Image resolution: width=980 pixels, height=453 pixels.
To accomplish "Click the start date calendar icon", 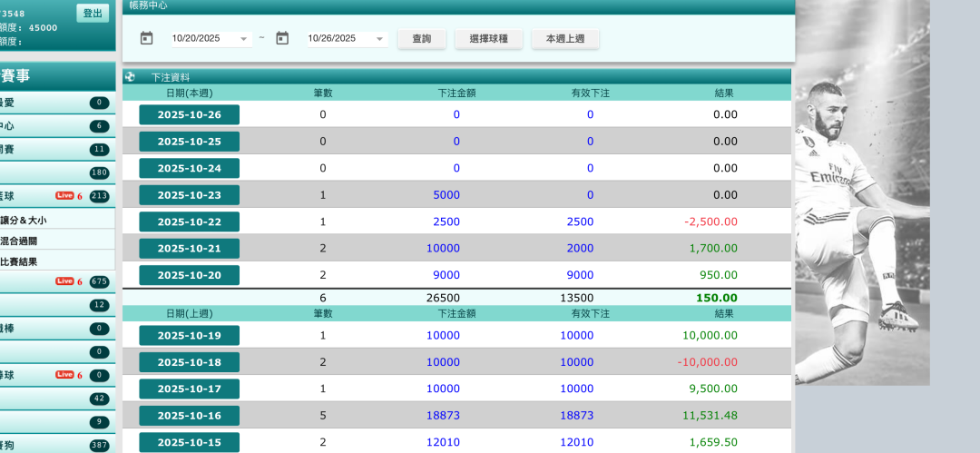I will click(x=147, y=38).
